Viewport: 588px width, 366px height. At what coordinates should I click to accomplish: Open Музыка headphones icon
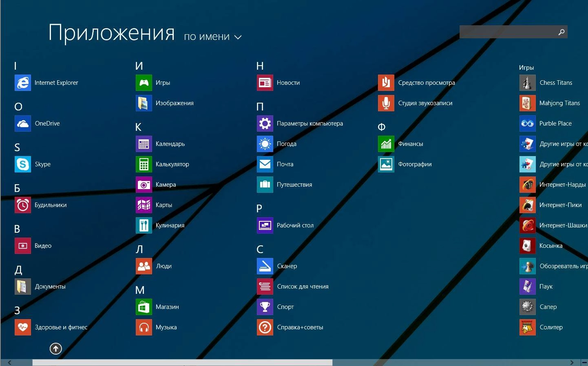(x=144, y=327)
